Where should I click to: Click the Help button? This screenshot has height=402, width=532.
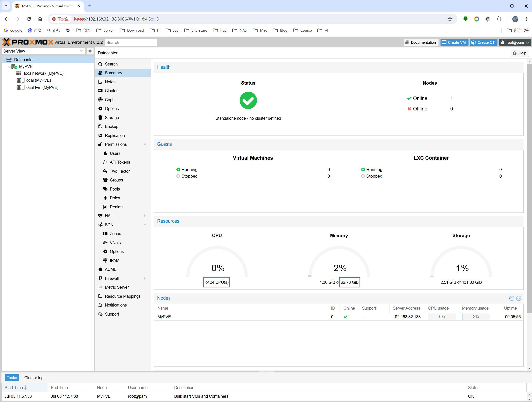tap(519, 53)
